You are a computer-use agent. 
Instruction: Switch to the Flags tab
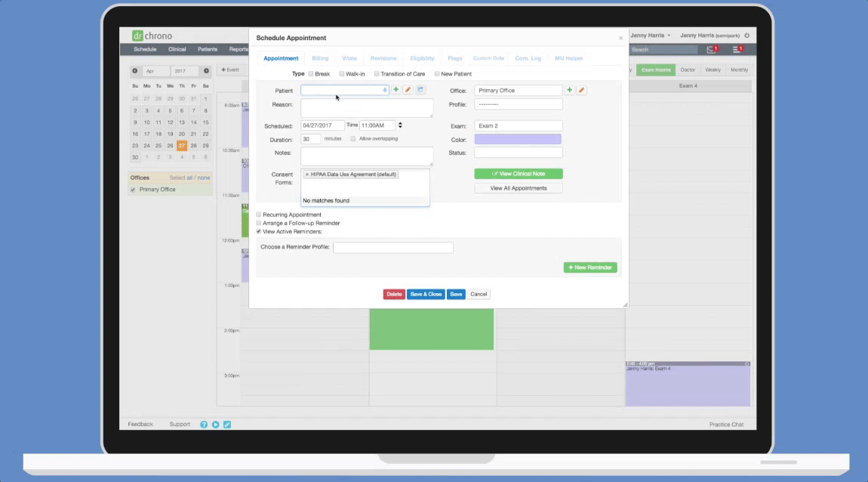[454, 58]
